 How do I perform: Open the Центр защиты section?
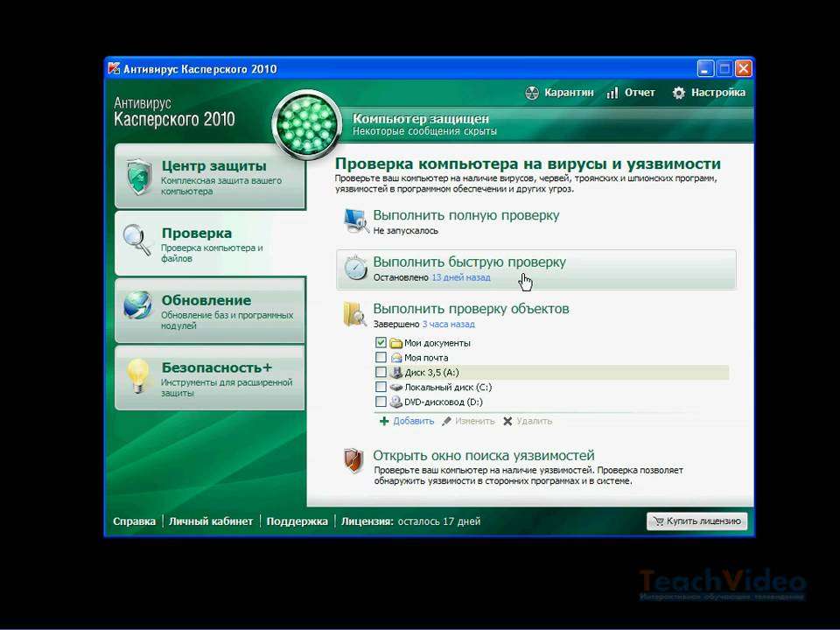coord(210,176)
